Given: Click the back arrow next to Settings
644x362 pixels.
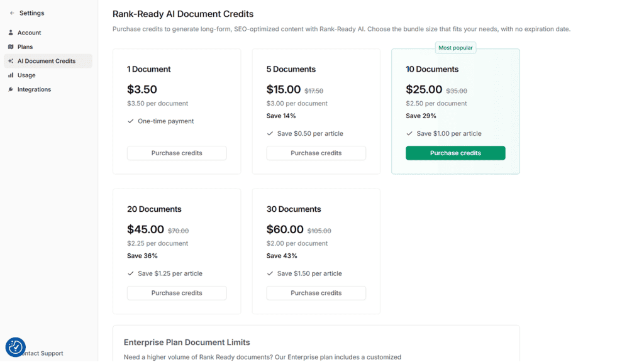Looking at the screenshot, I should point(12,13).
